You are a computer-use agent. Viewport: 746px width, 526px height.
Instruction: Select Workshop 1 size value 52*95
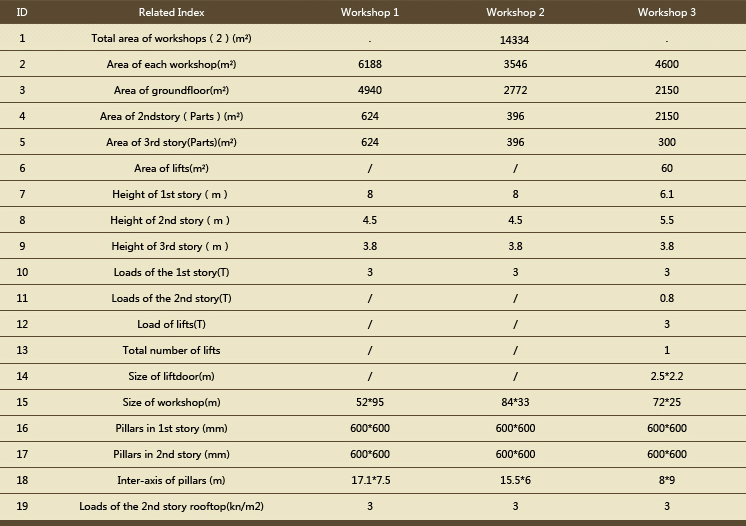tap(370, 402)
